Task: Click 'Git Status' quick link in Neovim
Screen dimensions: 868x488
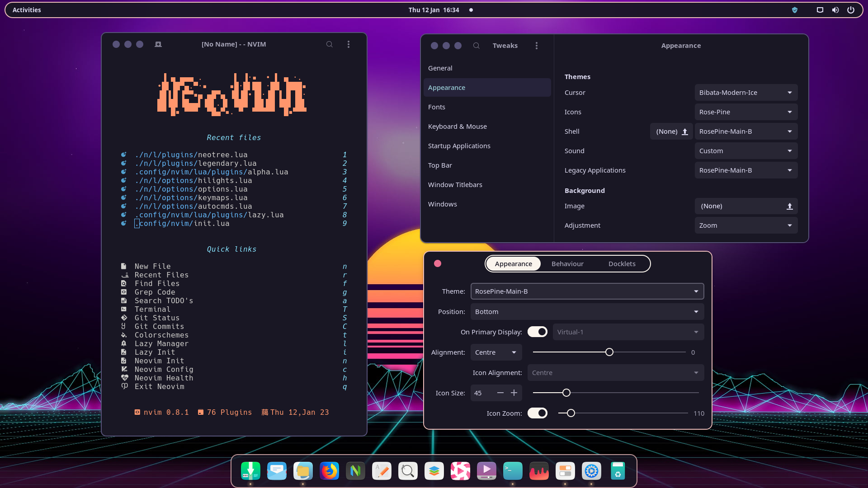Action: pos(234,318)
